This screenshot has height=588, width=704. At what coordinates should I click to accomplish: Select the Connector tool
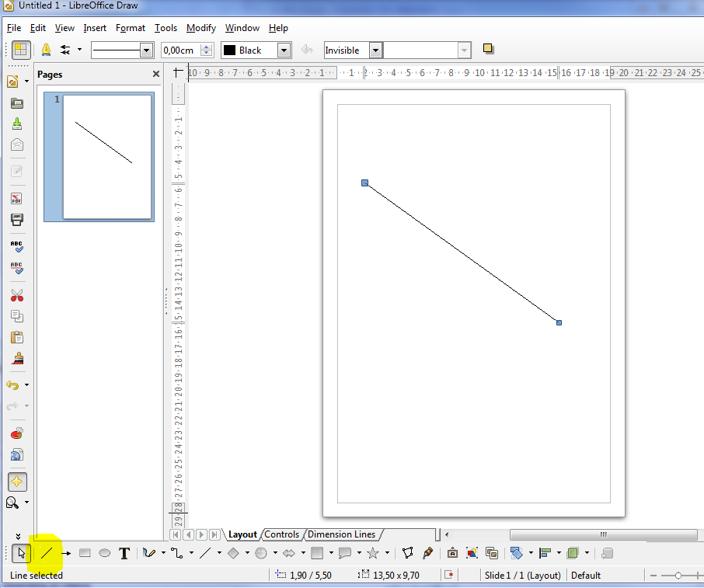(x=177, y=553)
